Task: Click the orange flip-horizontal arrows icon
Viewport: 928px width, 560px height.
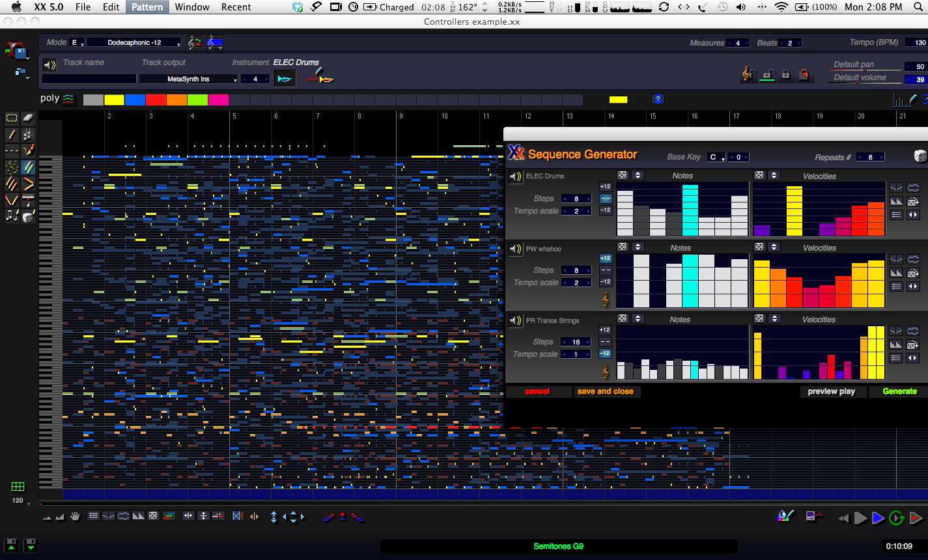Action: pyautogui.click(x=254, y=516)
